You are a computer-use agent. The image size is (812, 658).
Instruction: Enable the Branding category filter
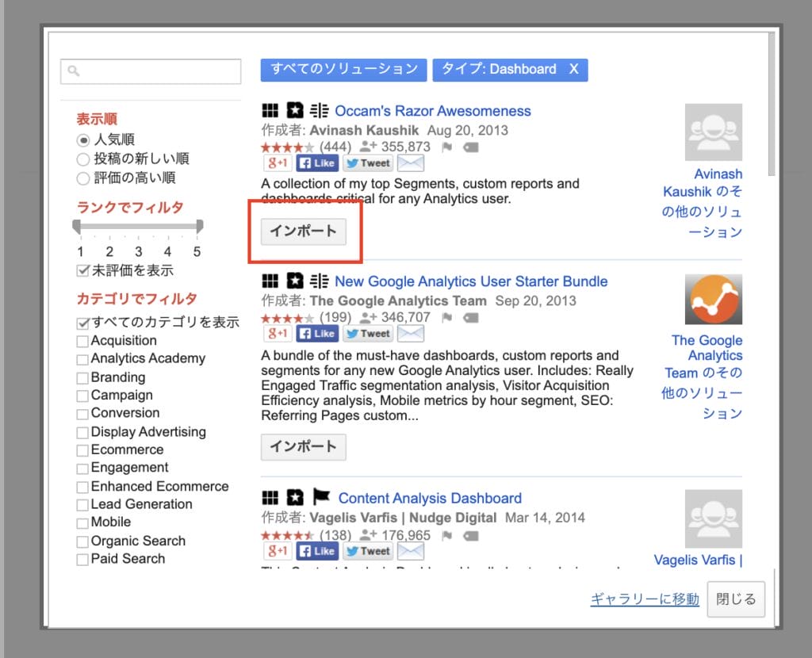point(82,378)
